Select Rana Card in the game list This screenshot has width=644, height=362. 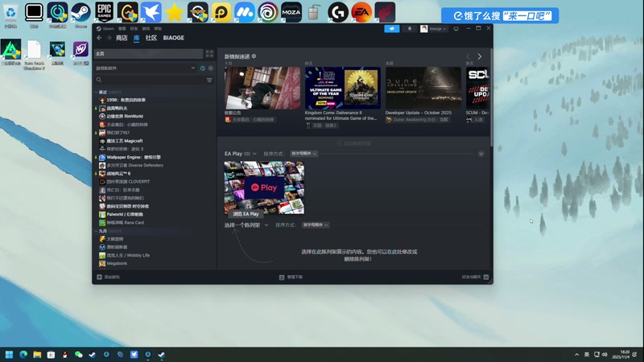point(126,223)
